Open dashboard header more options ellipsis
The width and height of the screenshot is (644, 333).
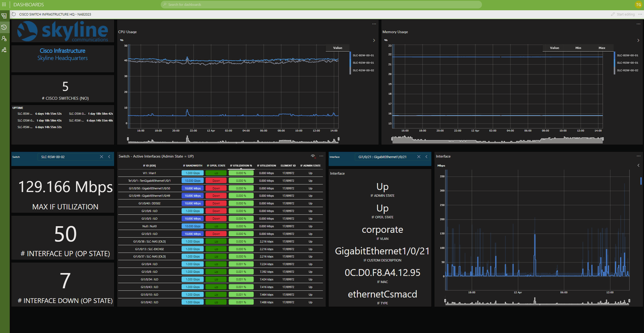pos(640,14)
